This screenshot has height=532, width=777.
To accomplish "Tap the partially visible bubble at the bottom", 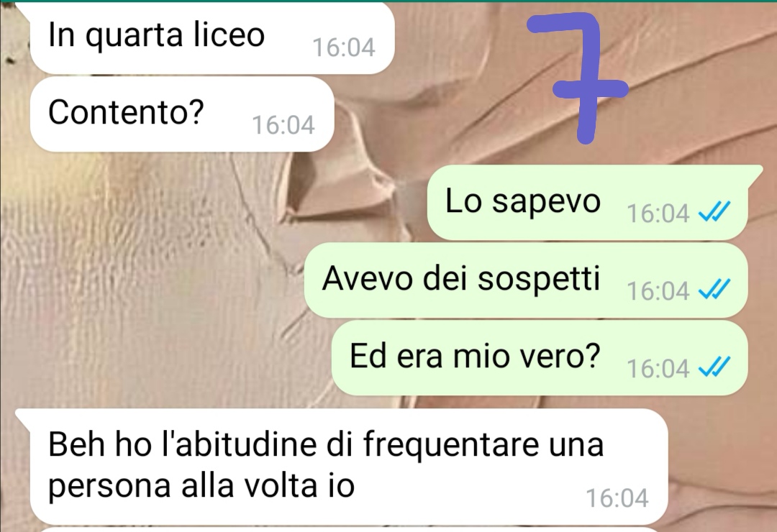I will [x=347, y=530].
